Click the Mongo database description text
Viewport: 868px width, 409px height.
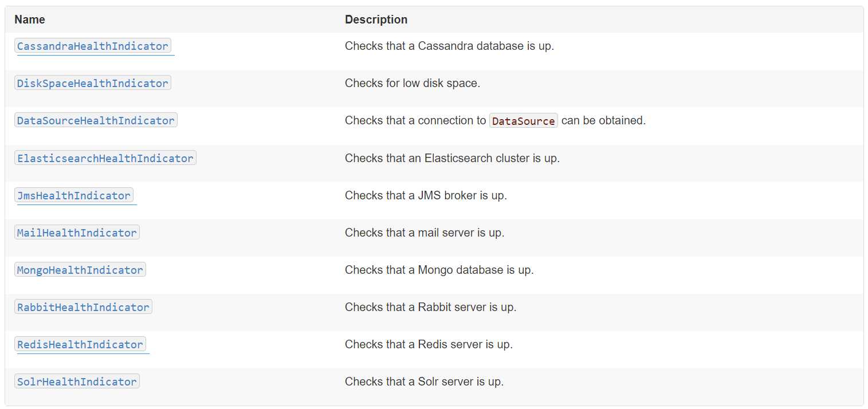pos(439,270)
